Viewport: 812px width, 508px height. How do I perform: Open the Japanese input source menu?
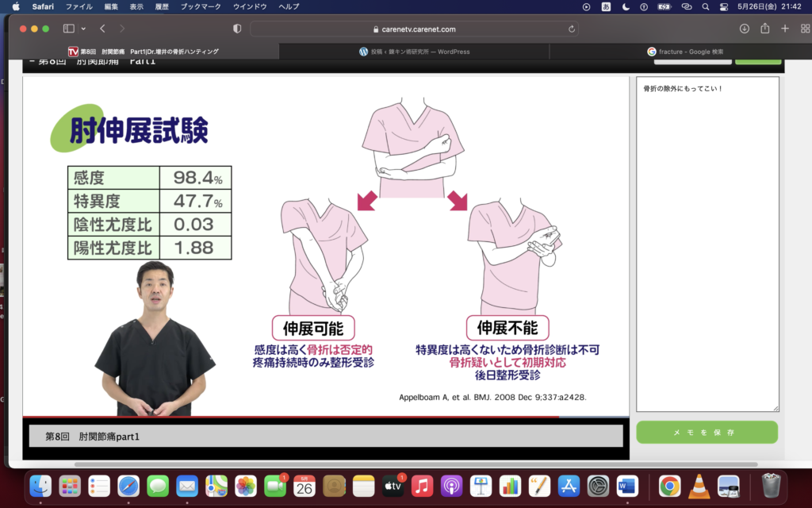pyautogui.click(x=607, y=6)
